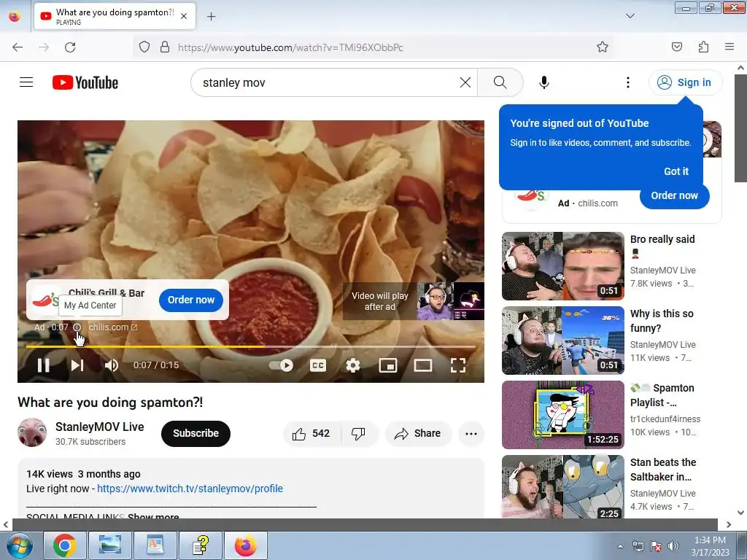
Task: Subscribe to StanleyMOV Live
Action: [196, 433]
